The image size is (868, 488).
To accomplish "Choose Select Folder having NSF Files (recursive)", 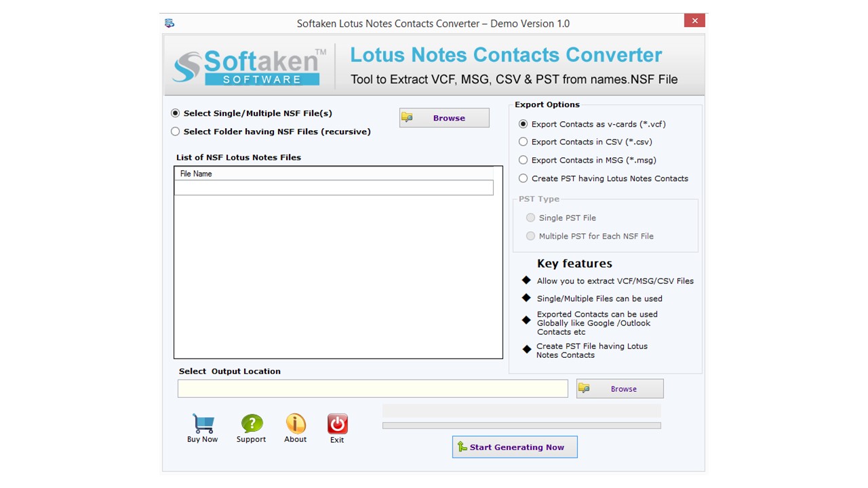I will [x=175, y=131].
